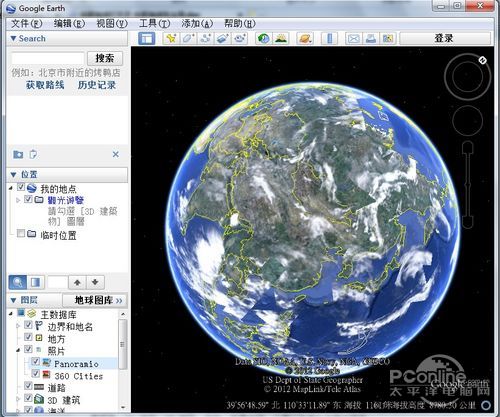
Task: Click the move joystick ring control
Action: (468, 121)
